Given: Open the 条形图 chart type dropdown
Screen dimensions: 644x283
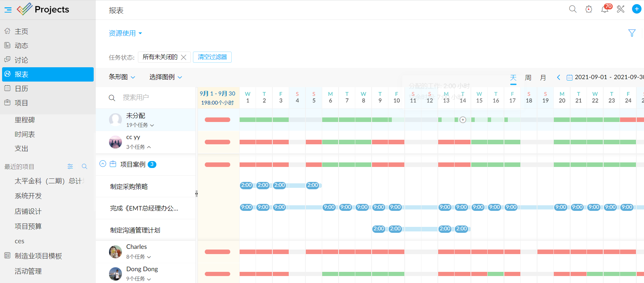Looking at the screenshot, I should [122, 77].
